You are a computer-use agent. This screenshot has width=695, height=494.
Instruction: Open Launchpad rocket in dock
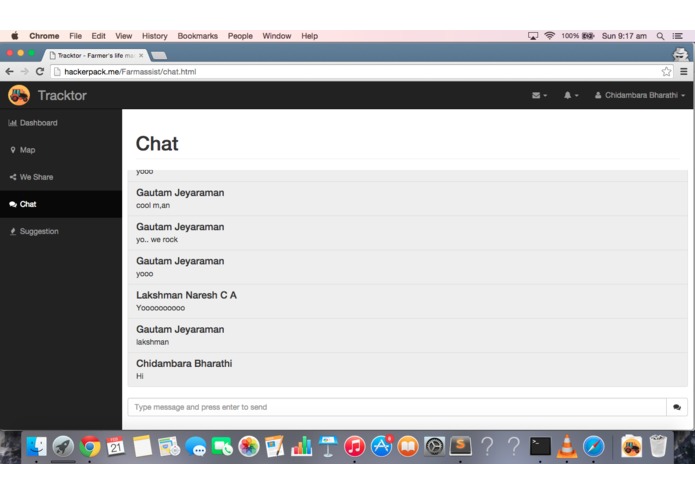click(x=63, y=446)
